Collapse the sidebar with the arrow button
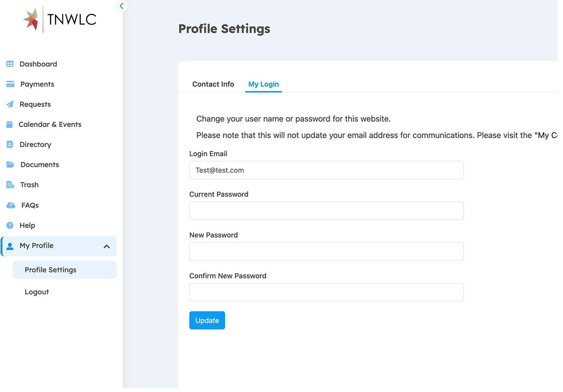 pyautogui.click(x=122, y=6)
